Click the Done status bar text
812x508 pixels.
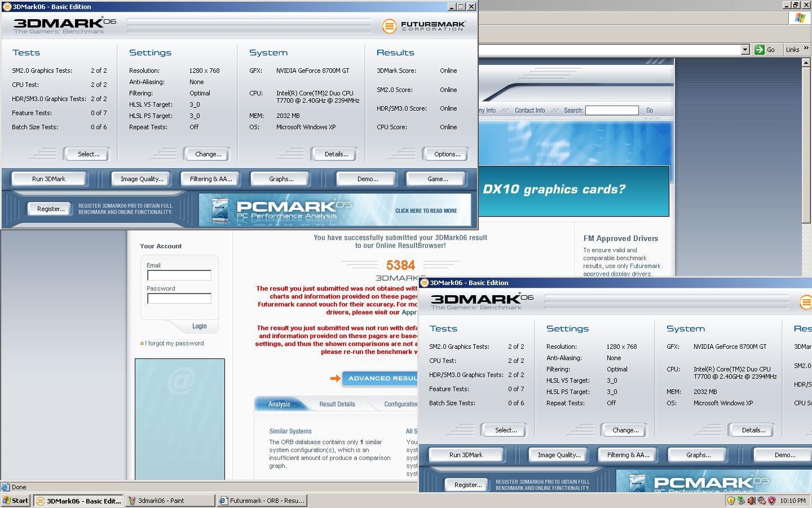tap(19, 487)
